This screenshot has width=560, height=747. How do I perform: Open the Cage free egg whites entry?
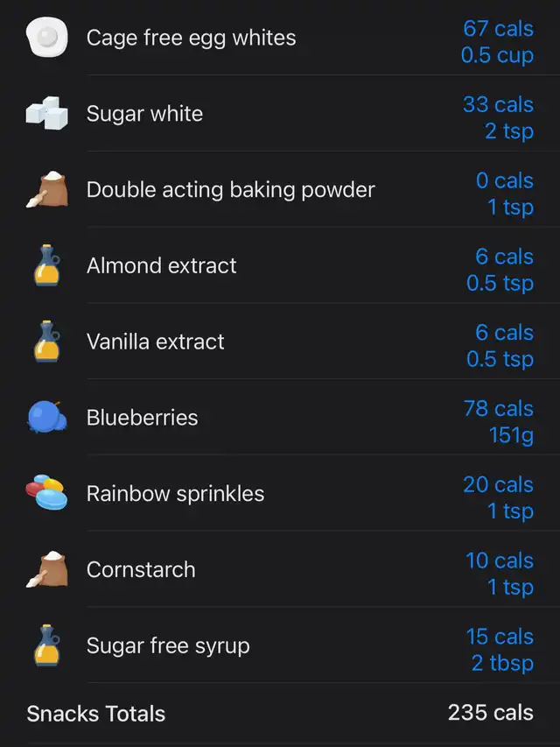191,38
